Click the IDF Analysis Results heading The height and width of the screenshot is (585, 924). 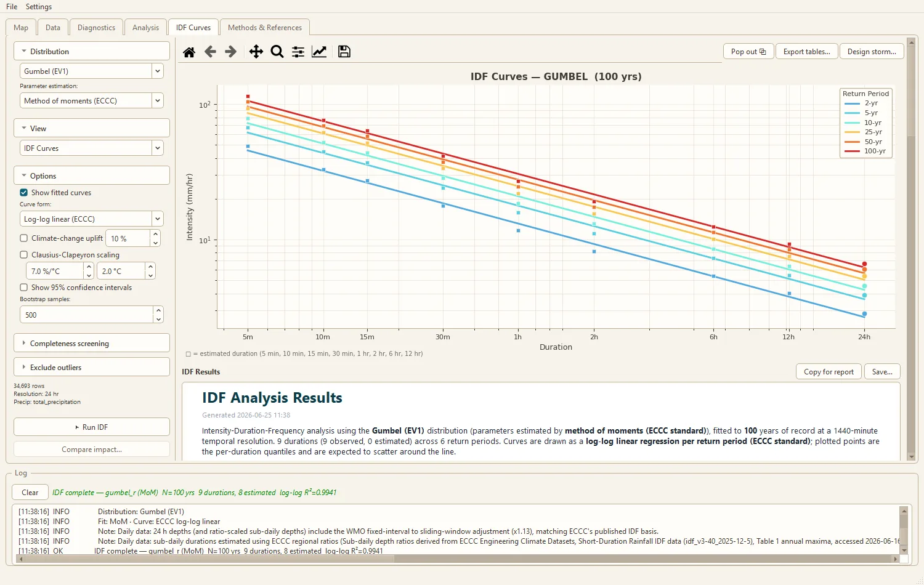coord(272,398)
